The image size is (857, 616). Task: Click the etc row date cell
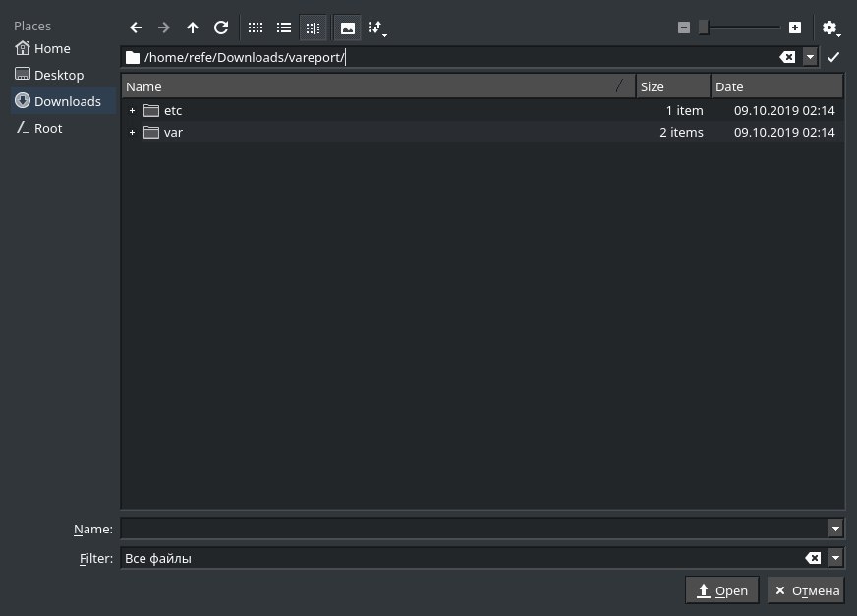click(784, 110)
